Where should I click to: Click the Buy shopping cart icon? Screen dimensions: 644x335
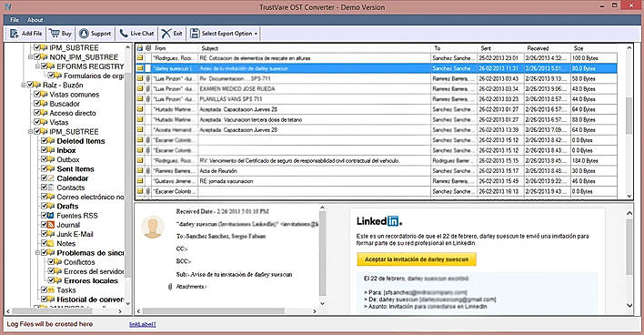tap(54, 34)
